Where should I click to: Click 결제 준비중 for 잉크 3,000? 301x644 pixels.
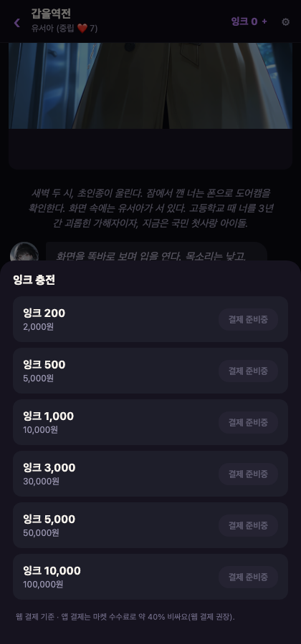(249, 474)
